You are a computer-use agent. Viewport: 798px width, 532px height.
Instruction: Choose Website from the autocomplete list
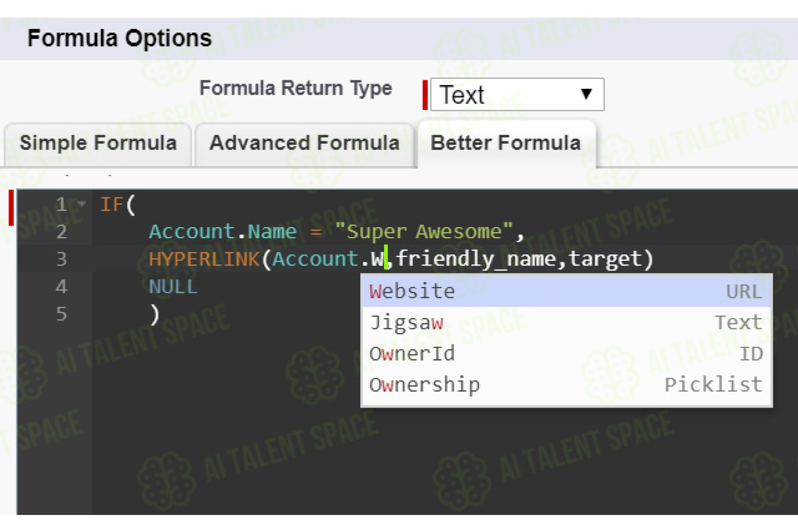pos(567,291)
